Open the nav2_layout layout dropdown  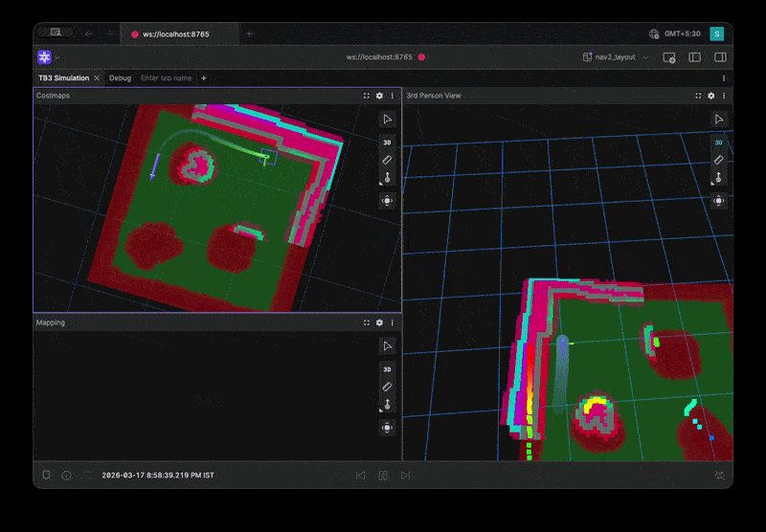click(x=616, y=57)
